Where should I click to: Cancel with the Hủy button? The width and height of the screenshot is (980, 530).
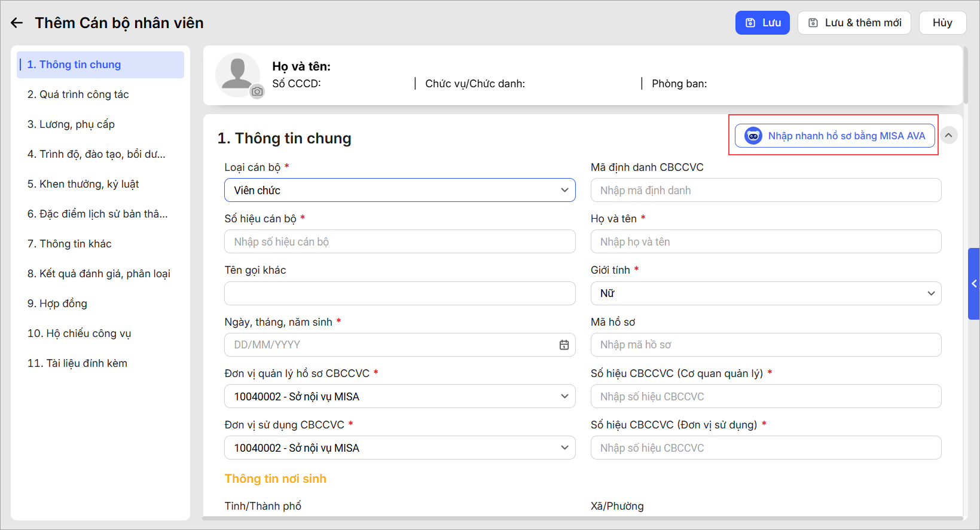coord(942,23)
